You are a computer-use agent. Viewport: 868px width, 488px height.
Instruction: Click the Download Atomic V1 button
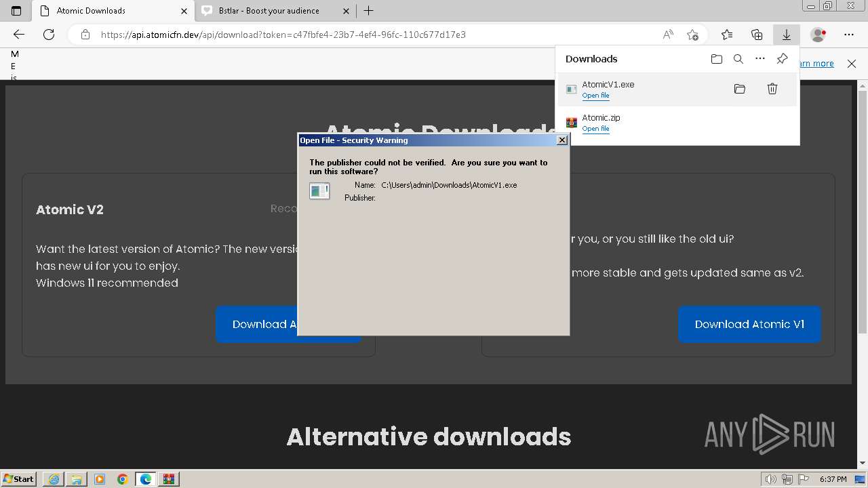pos(749,324)
